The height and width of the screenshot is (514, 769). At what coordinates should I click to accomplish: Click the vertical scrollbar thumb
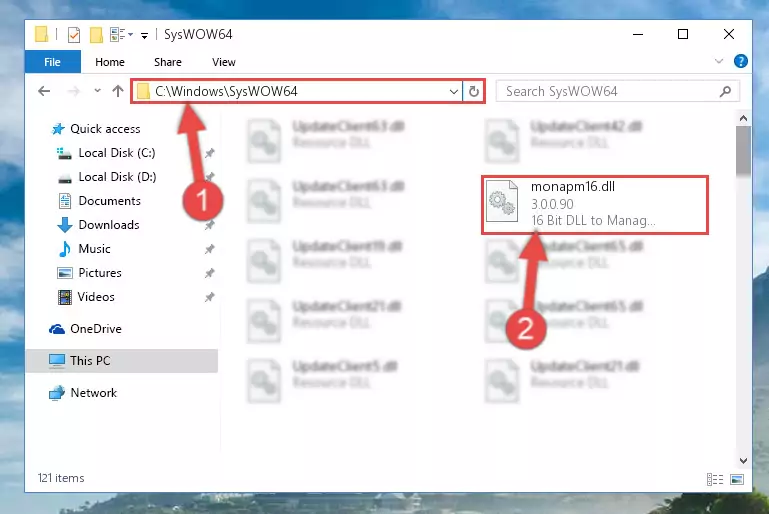[743, 150]
